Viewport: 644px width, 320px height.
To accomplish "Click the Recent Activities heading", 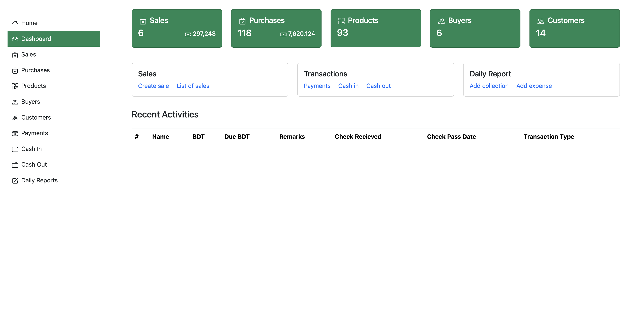I will 165,114.
